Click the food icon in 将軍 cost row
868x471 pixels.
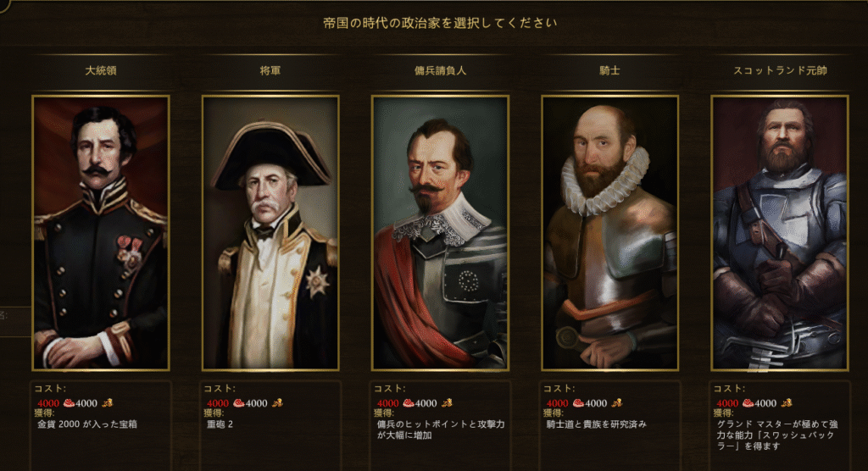click(x=239, y=403)
